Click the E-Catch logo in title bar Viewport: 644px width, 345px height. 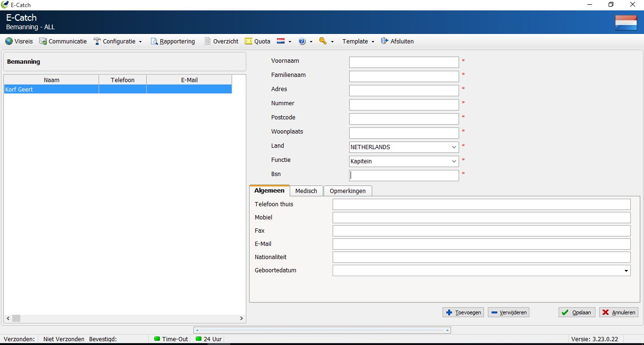pos(5,5)
